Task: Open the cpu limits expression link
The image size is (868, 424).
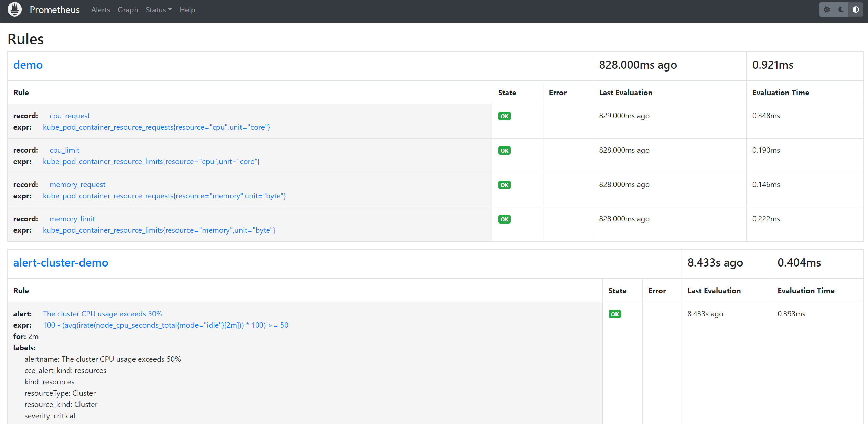Action: pyautogui.click(x=151, y=162)
